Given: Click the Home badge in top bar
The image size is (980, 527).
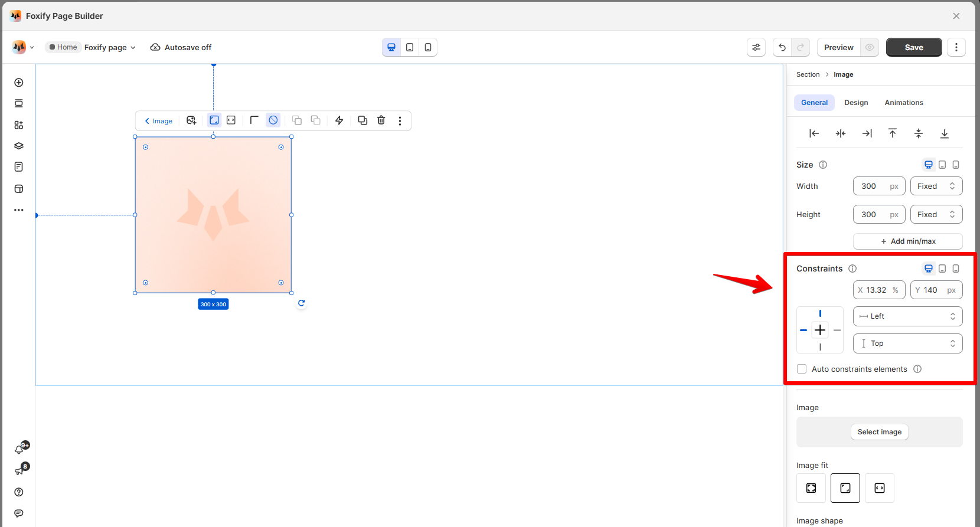Looking at the screenshot, I should click(x=63, y=47).
